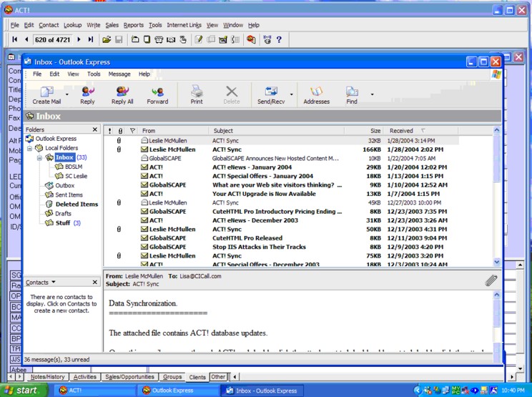Image resolution: width=532 pixels, height=397 pixels.
Task: Click the Reply toolbar button
Action: [x=87, y=95]
